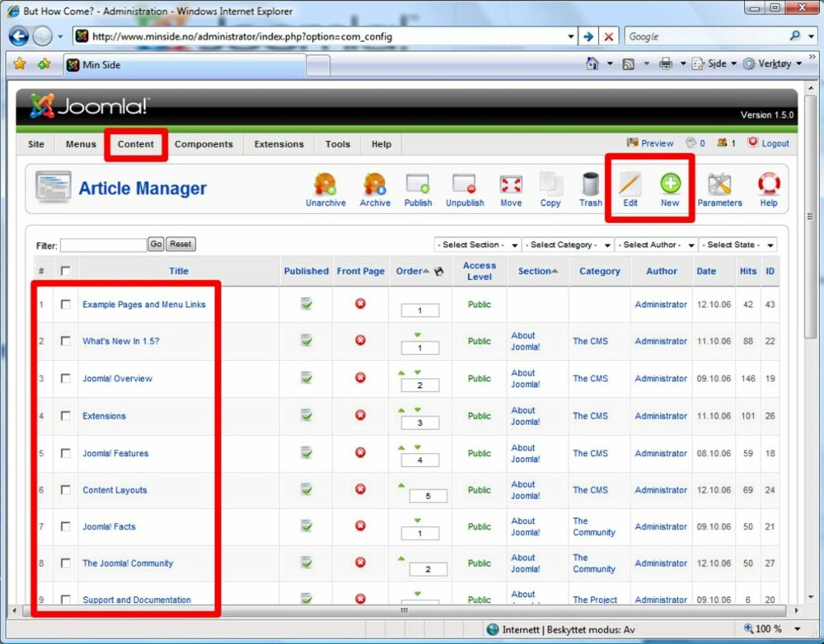Viewport: 824px width, 644px height.
Task: Select the Joomla! Overview checkbox
Action: (66, 378)
